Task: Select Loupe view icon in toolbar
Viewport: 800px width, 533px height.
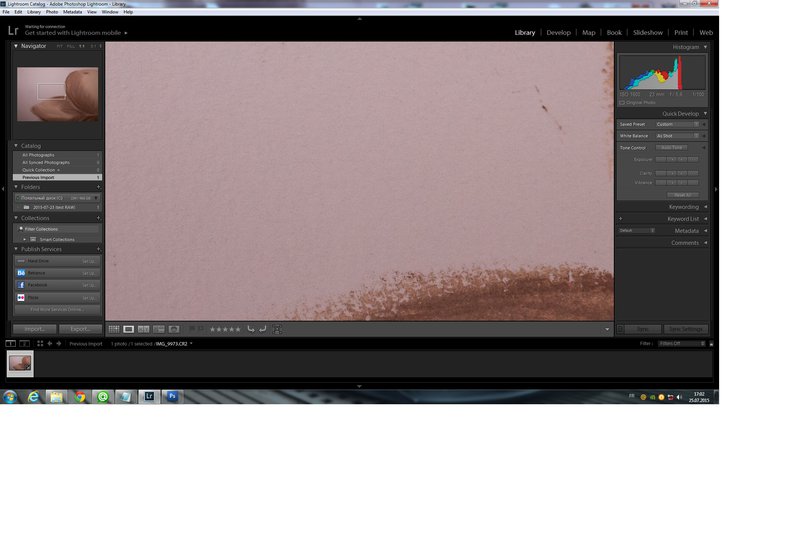Action: click(129, 329)
